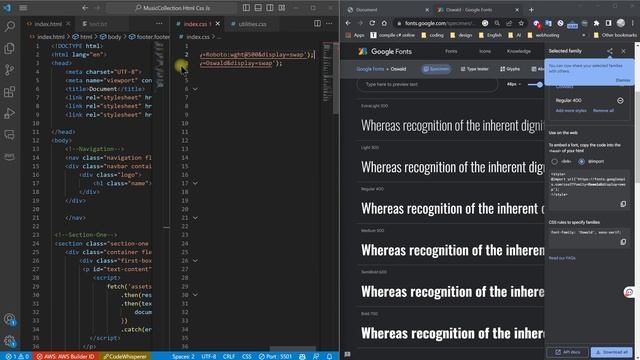Open the Glyphs tab on Google Fonts

[x=510, y=69]
